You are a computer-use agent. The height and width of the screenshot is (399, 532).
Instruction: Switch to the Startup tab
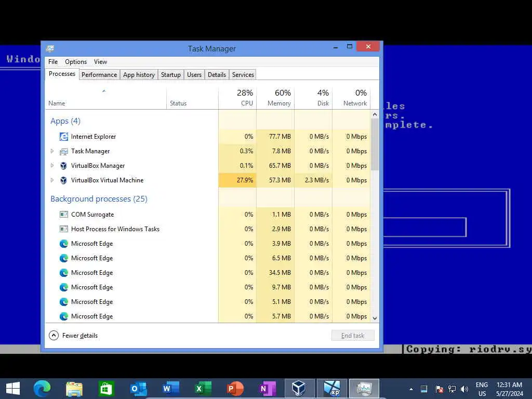(x=170, y=75)
